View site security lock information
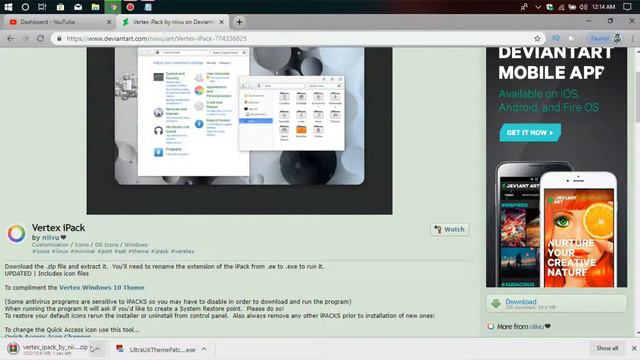Viewport: 640px width, 360px height. point(59,38)
